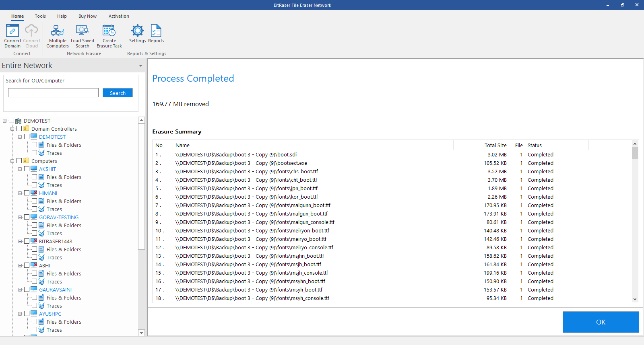This screenshot has height=345, width=644.
Task: Click Files & Folders icon under AKSHIT
Action: pyautogui.click(x=41, y=177)
